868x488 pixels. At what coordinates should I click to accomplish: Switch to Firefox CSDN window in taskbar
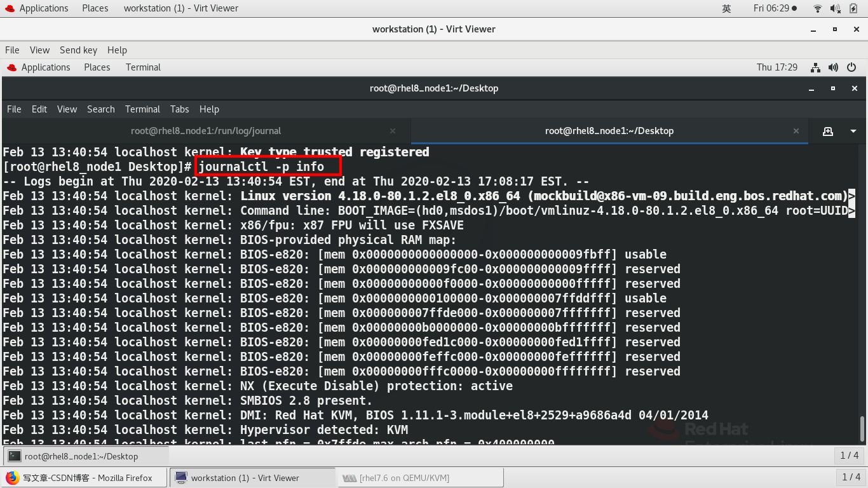[84, 478]
